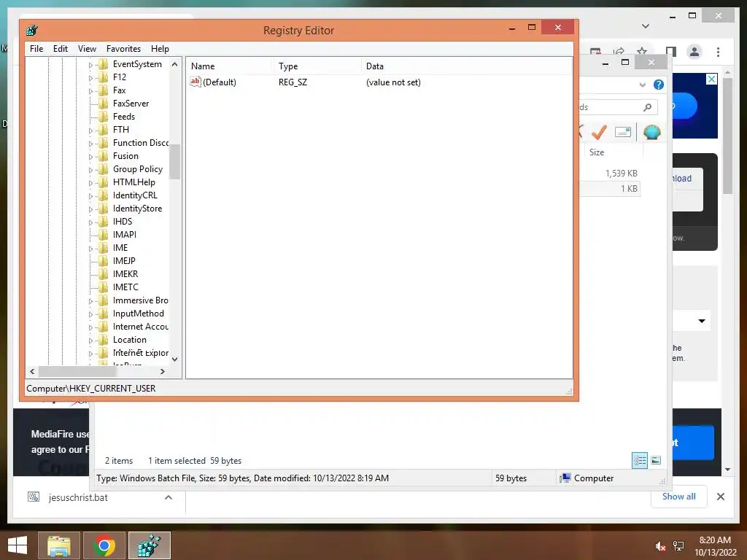747x560 pixels.
Task: Expand the IME registry key
Action: click(90, 249)
